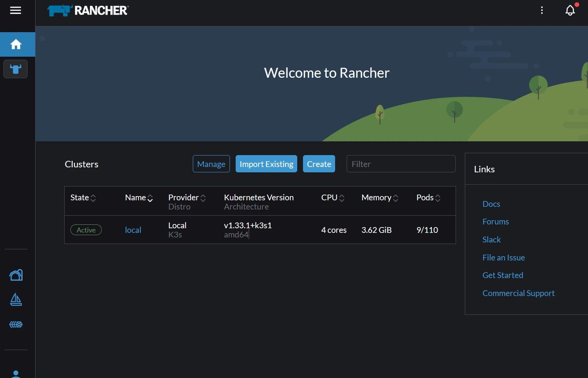Open Continuous Delivery sailboat icon
This screenshot has width=588, height=378.
click(16, 299)
